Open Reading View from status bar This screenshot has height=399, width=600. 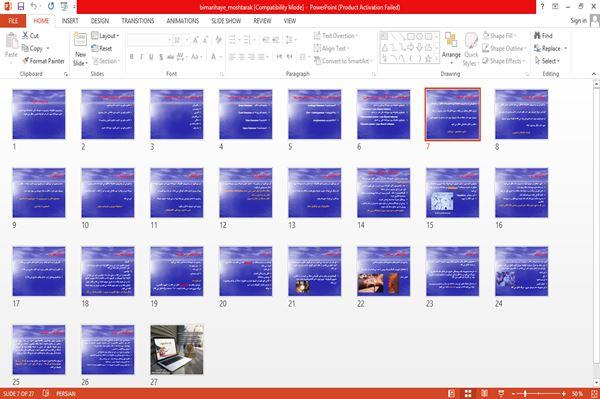tap(484, 394)
